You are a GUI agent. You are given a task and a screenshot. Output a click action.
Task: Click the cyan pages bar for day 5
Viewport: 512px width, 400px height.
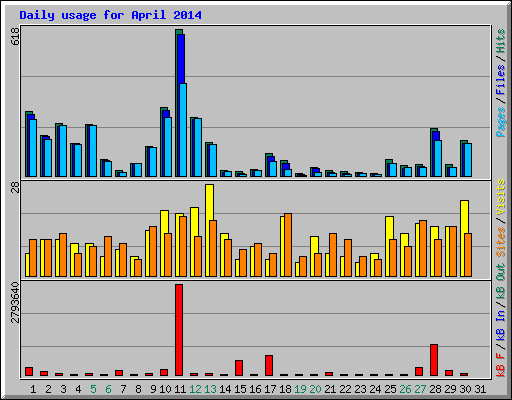93,151
